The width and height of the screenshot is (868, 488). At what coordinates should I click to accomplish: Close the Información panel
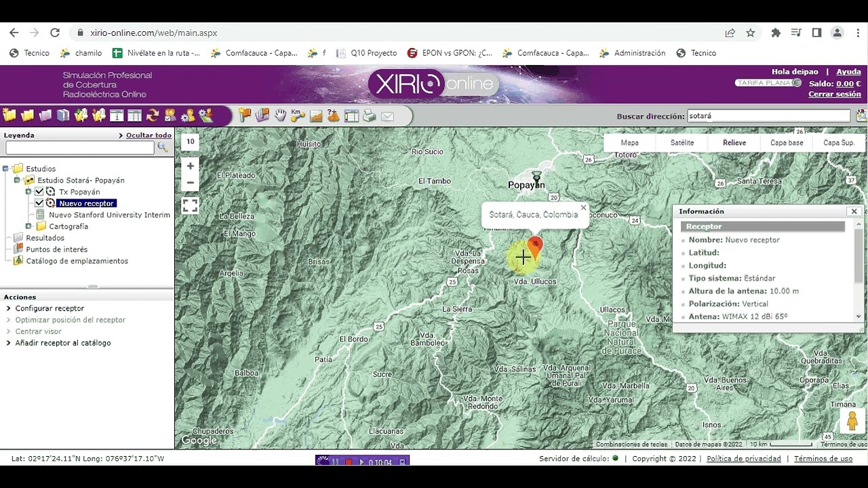pyautogui.click(x=854, y=211)
